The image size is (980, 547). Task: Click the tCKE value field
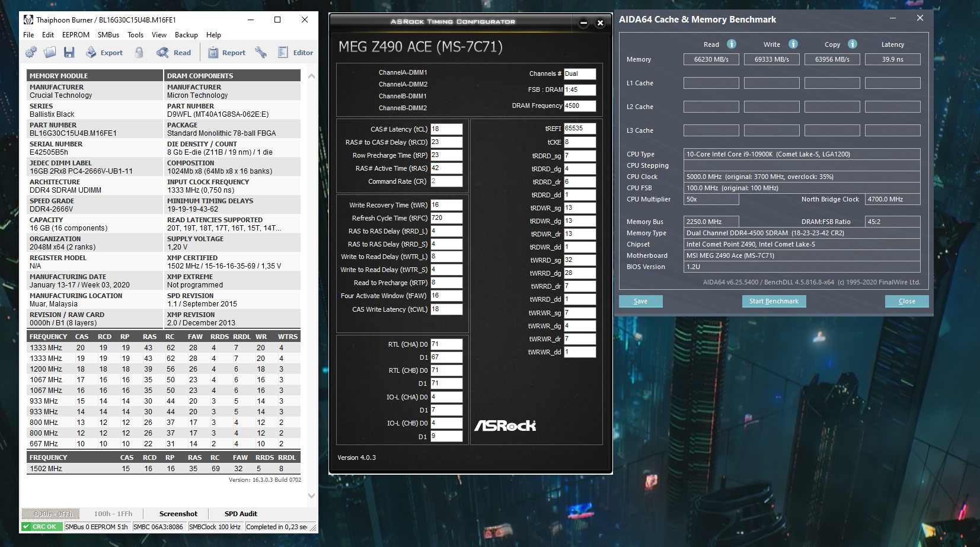[580, 142]
